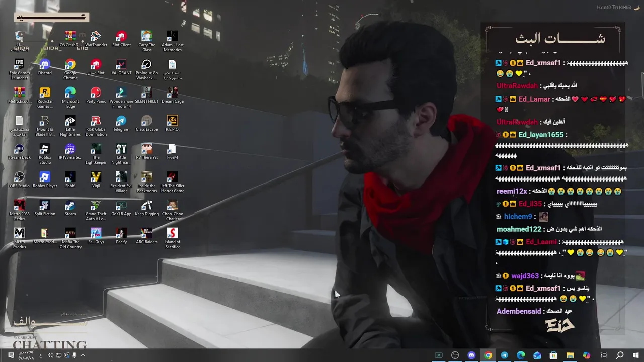Click chat username reemi12x

[x=512, y=191]
